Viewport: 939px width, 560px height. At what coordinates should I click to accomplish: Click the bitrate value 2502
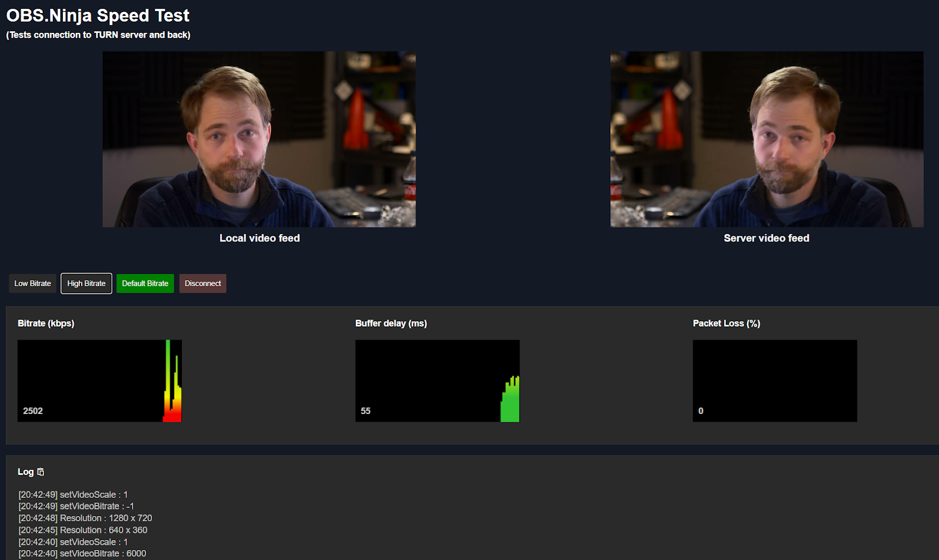33,410
